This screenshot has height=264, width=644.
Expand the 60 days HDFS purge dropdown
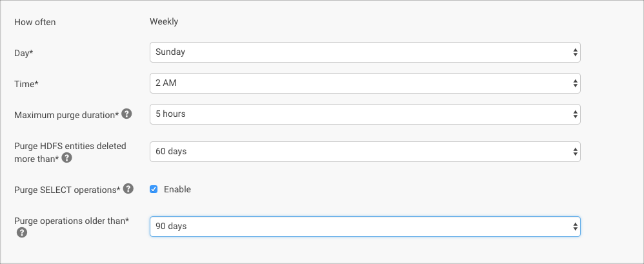coord(365,152)
